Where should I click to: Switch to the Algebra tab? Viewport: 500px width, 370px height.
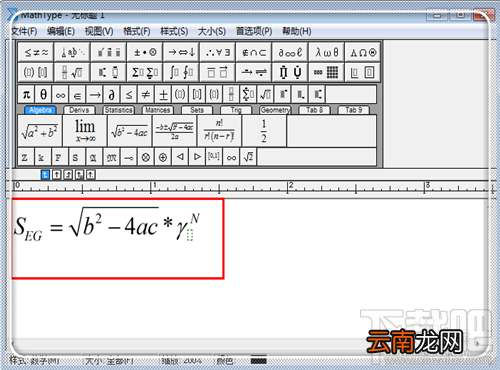[x=40, y=110]
